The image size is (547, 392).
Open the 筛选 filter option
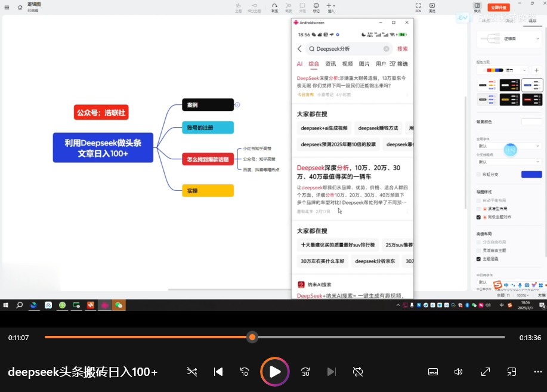tap(398, 64)
